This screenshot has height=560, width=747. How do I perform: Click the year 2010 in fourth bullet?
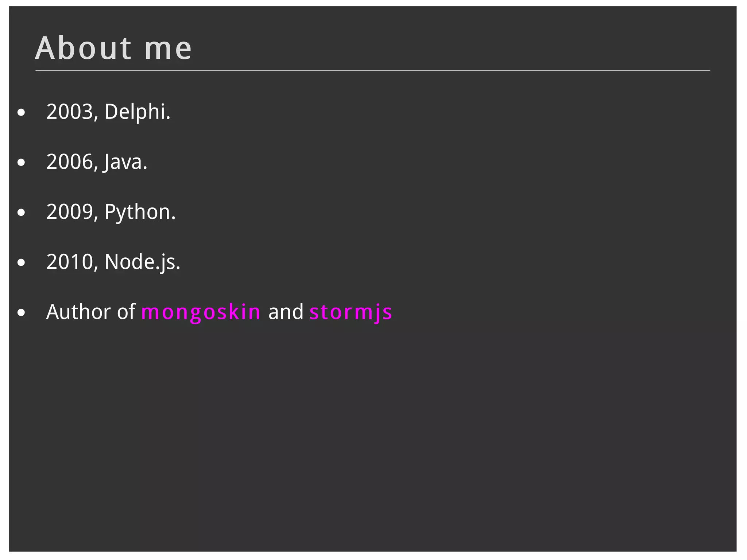pos(70,262)
